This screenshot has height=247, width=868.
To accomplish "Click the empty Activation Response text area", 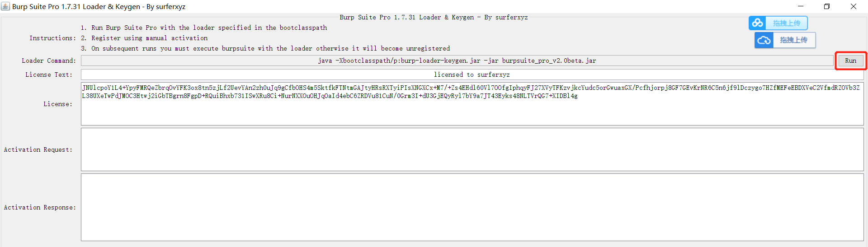I will 472,207.
